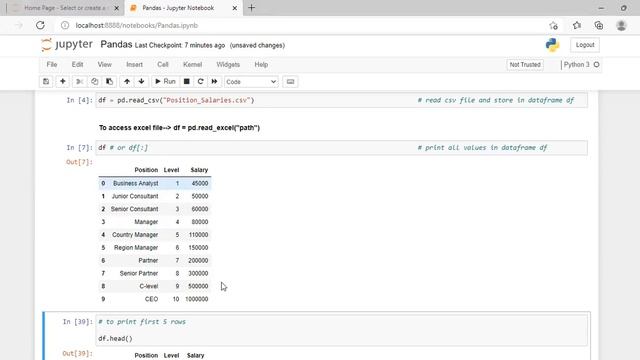Open a new browser tab
This screenshot has height=360, width=640.
251,8
